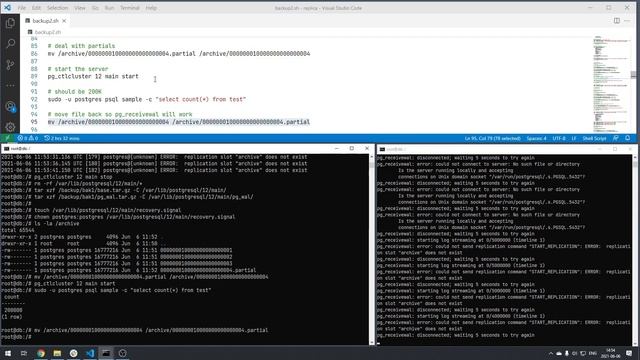
Task: Click the '2 hrs 32 mins' status bar entry
Action: (62, 138)
